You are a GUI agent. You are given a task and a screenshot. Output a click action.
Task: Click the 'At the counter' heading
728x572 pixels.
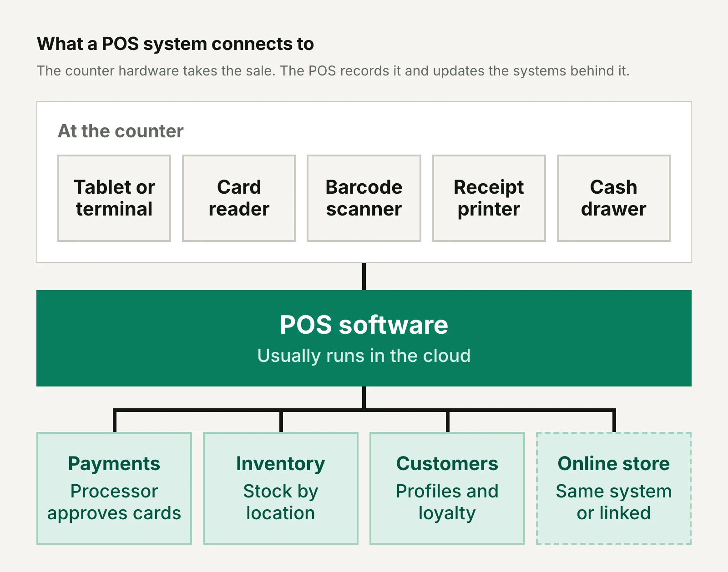tap(121, 131)
